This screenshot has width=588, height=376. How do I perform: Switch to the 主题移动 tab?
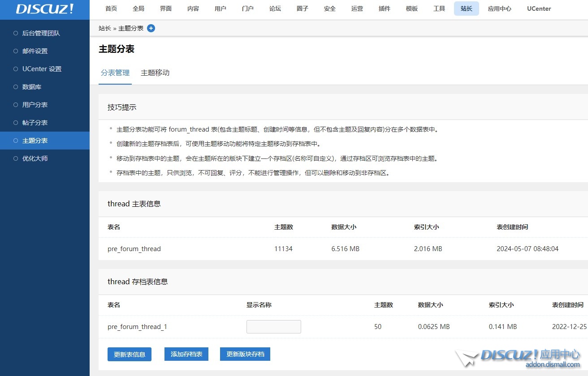click(x=155, y=73)
